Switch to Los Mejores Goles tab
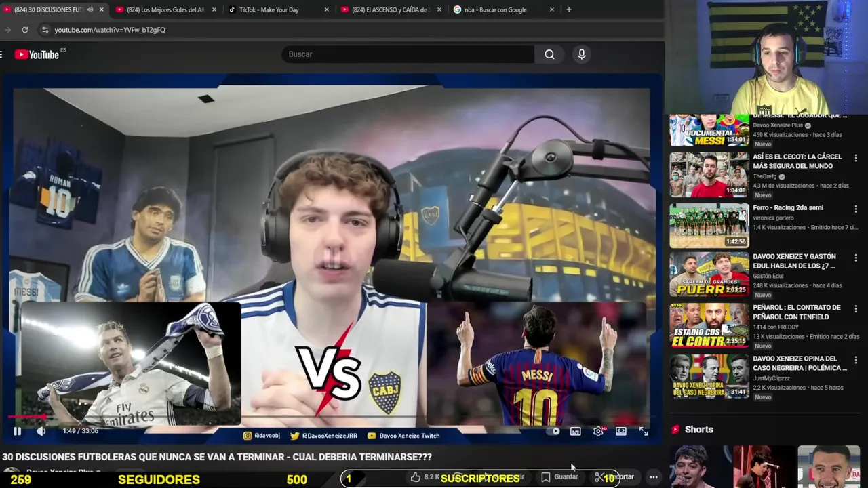The image size is (868, 488). coord(166,9)
